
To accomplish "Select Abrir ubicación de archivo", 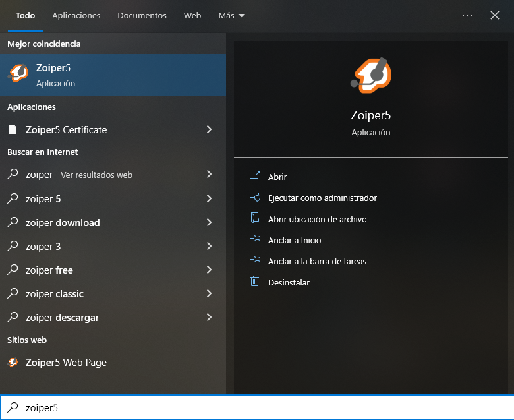I will [318, 219].
